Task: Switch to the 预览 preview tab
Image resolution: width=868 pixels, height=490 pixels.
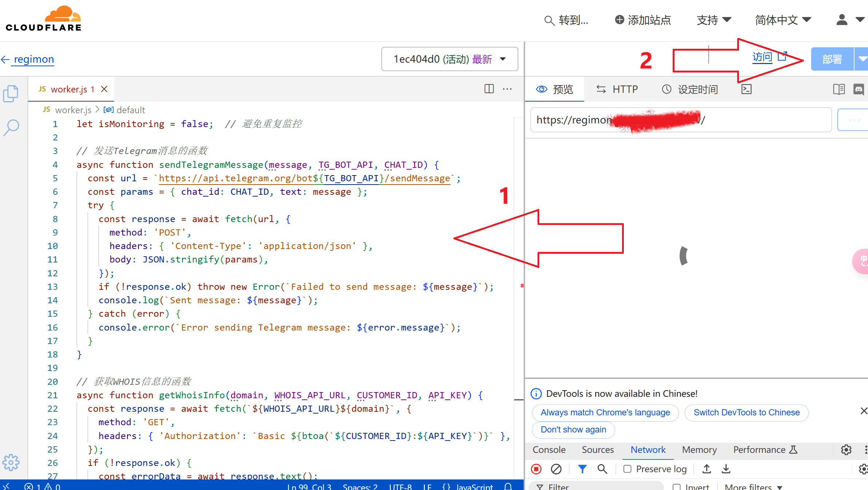Action: point(555,89)
